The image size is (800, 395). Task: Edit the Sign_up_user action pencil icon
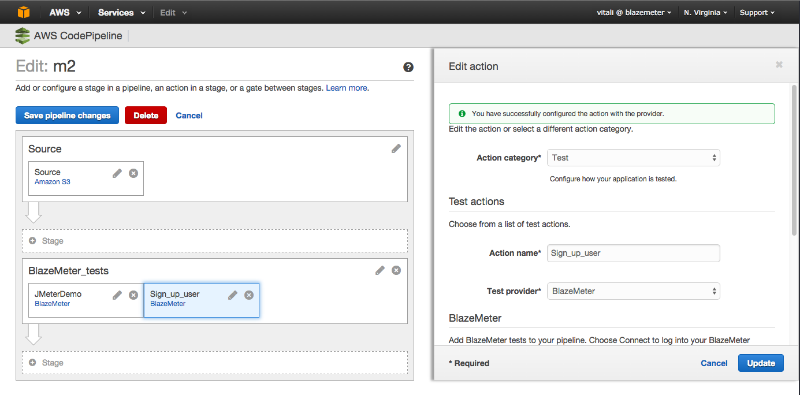point(233,295)
